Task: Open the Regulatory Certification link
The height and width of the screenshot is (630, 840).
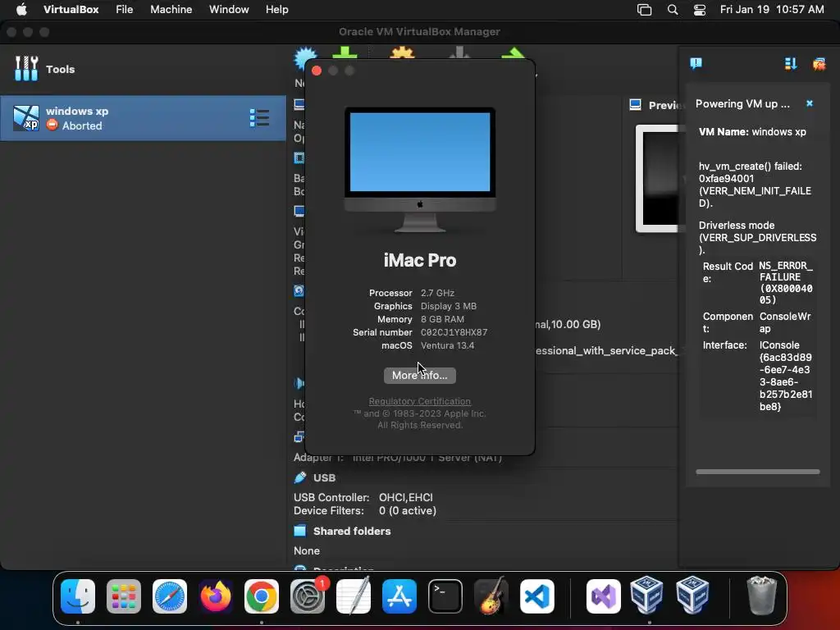Action: point(419,400)
